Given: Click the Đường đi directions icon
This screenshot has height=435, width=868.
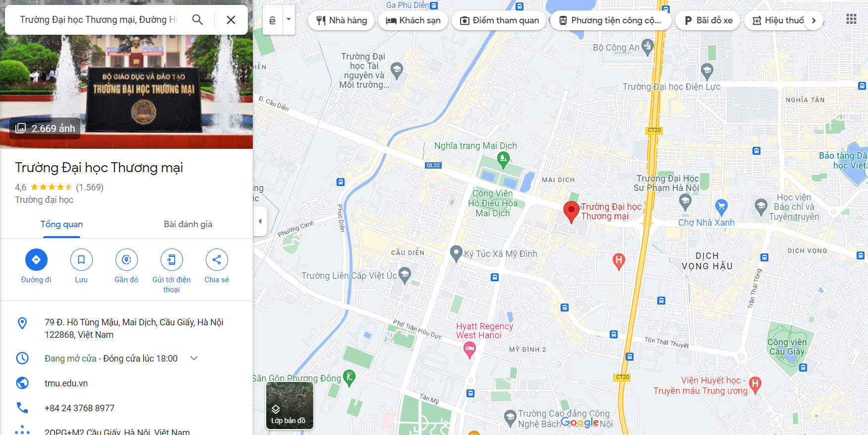Looking at the screenshot, I should click(x=36, y=259).
